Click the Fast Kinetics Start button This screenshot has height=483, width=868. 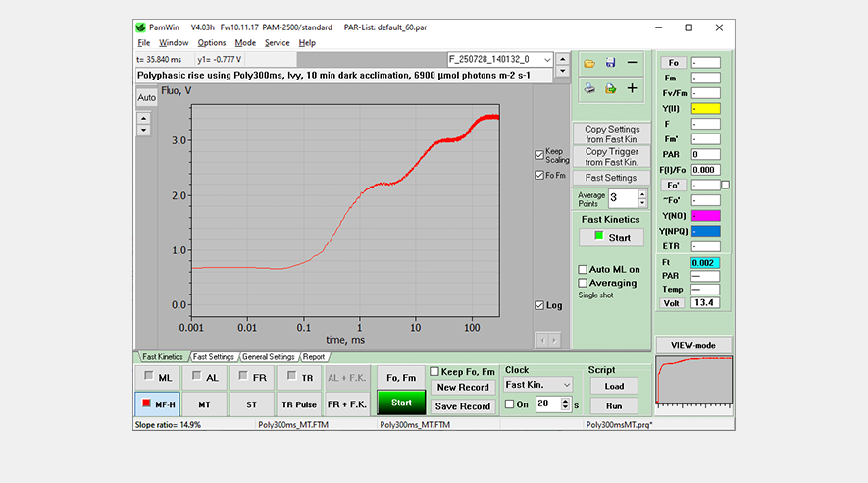pos(612,237)
